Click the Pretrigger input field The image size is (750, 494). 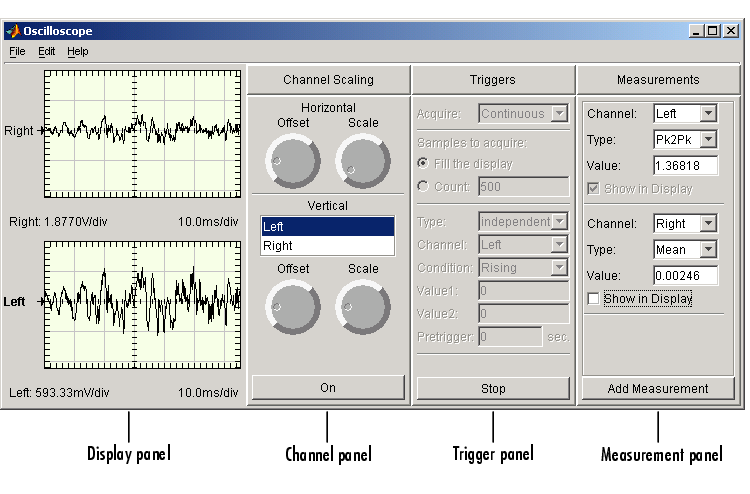511,337
